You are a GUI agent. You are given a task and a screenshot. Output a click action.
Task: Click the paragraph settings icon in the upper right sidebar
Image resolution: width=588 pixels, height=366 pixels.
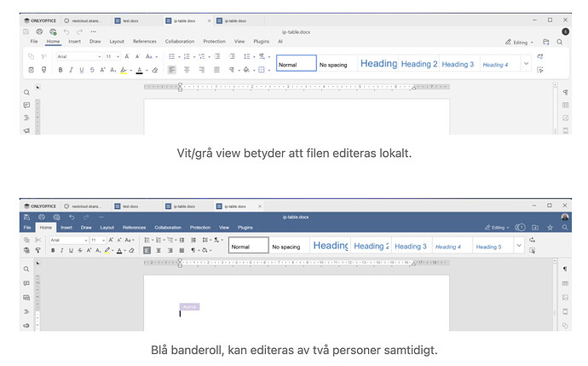coord(565,92)
